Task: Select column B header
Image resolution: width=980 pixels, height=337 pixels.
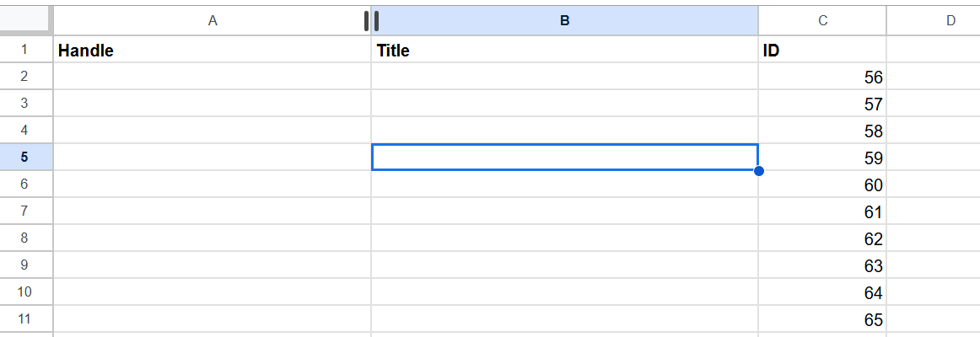Action: [564, 20]
